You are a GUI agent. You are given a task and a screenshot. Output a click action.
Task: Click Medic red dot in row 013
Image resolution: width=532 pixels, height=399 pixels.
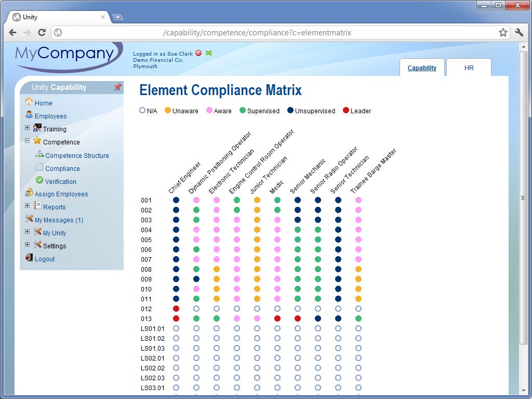tap(277, 318)
